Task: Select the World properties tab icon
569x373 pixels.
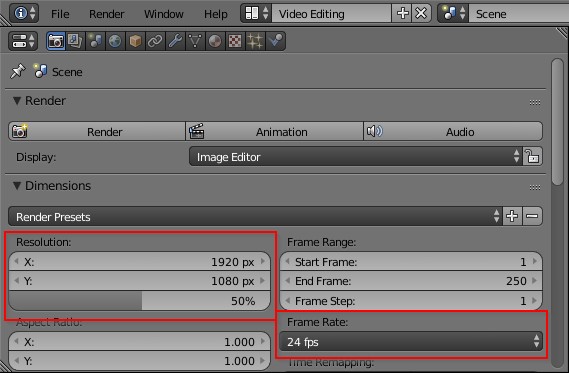Action: (115, 41)
